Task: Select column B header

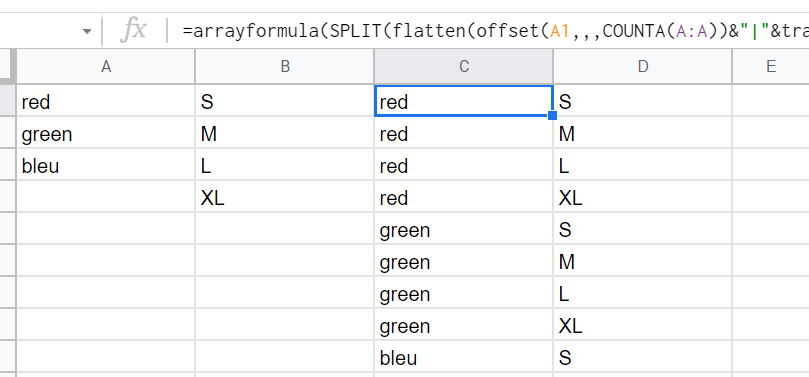Action: coord(285,66)
